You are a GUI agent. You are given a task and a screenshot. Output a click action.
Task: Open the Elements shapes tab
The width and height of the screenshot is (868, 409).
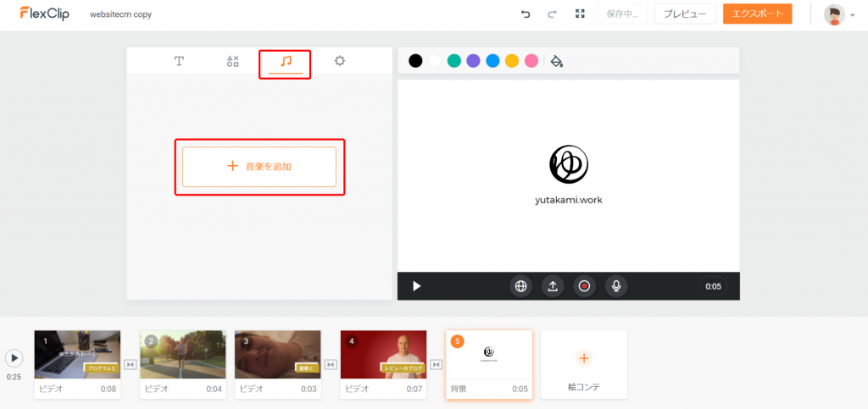(233, 61)
